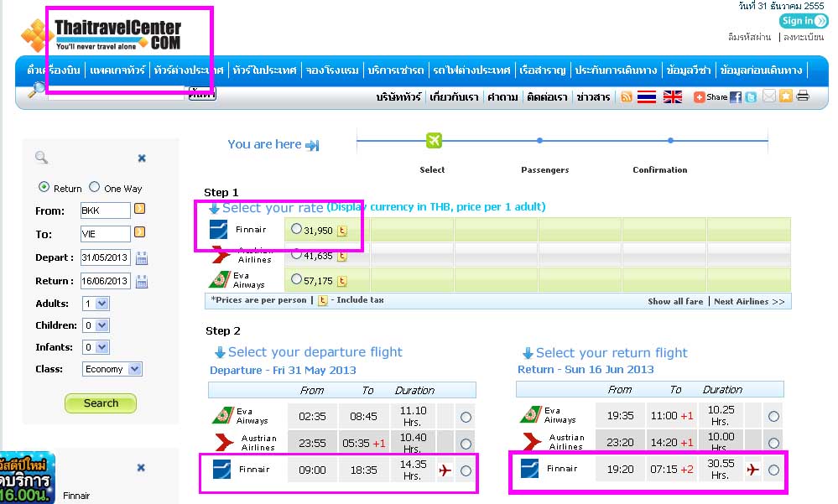Screen dimensions: 838x504
Task: Click the site search text box
Action: pos(116,92)
